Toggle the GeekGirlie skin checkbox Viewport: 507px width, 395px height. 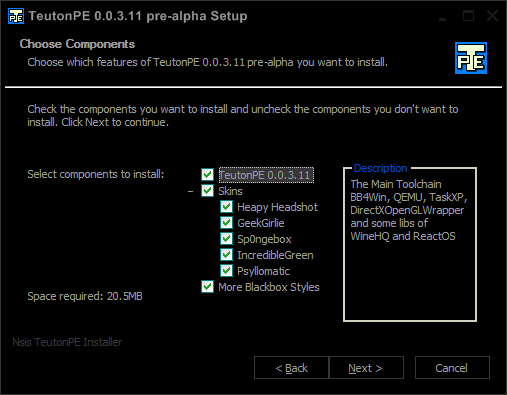[x=226, y=223]
